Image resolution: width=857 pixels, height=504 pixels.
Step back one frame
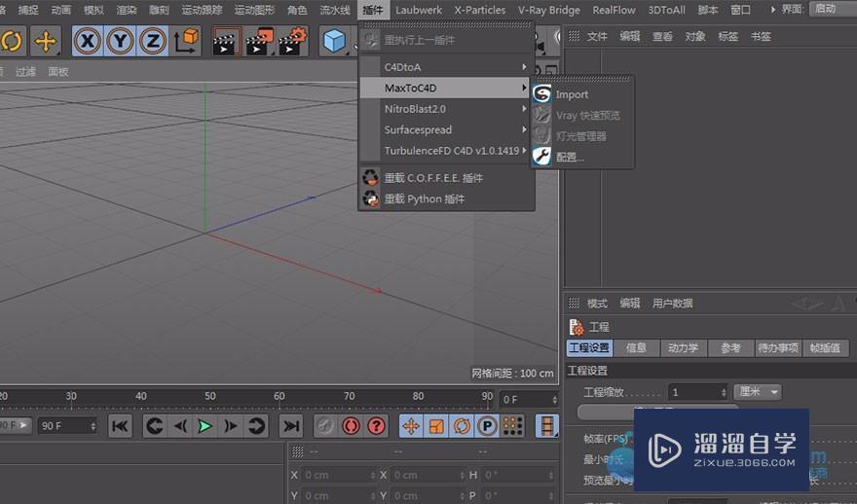[x=180, y=426]
